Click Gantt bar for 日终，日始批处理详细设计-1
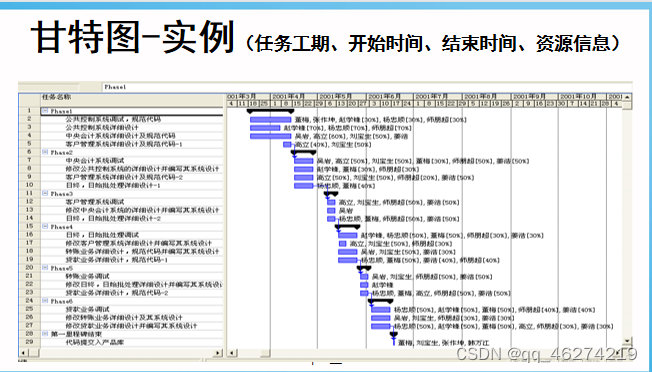The image size is (652, 372). (x=304, y=186)
